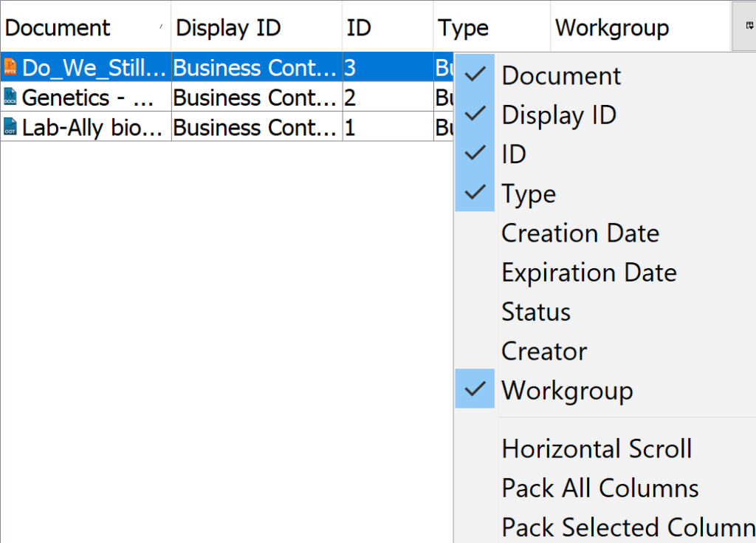Show the Creator column
The width and height of the screenshot is (756, 543).
[544, 351]
